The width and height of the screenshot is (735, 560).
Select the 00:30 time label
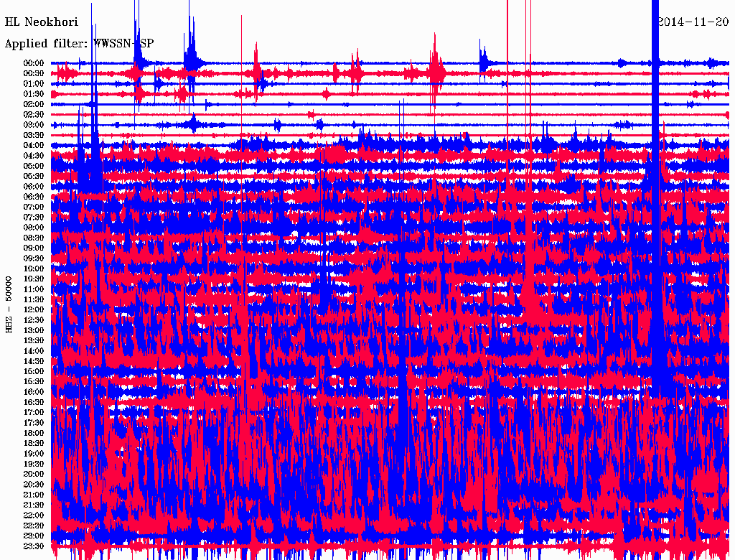point(33,73)
